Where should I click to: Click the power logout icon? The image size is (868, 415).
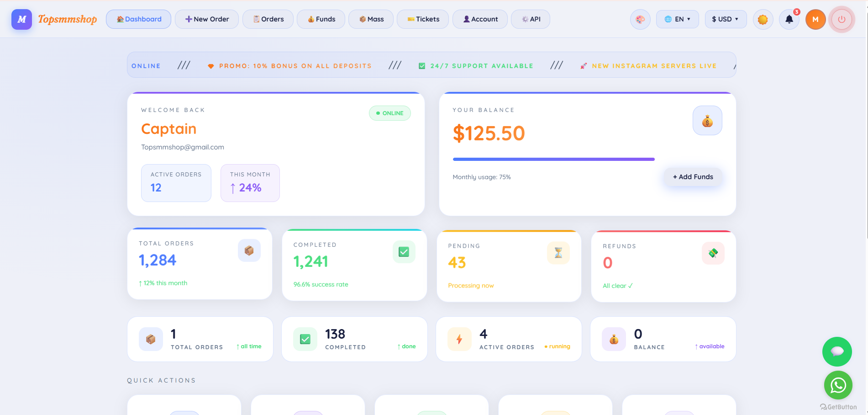842,19
